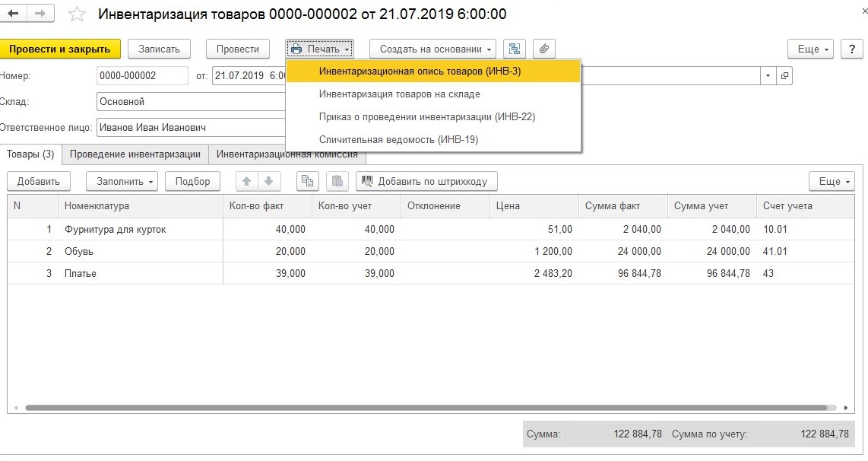Move row up with the up arrow
The image size is (868, 461).
click(248, 181)
